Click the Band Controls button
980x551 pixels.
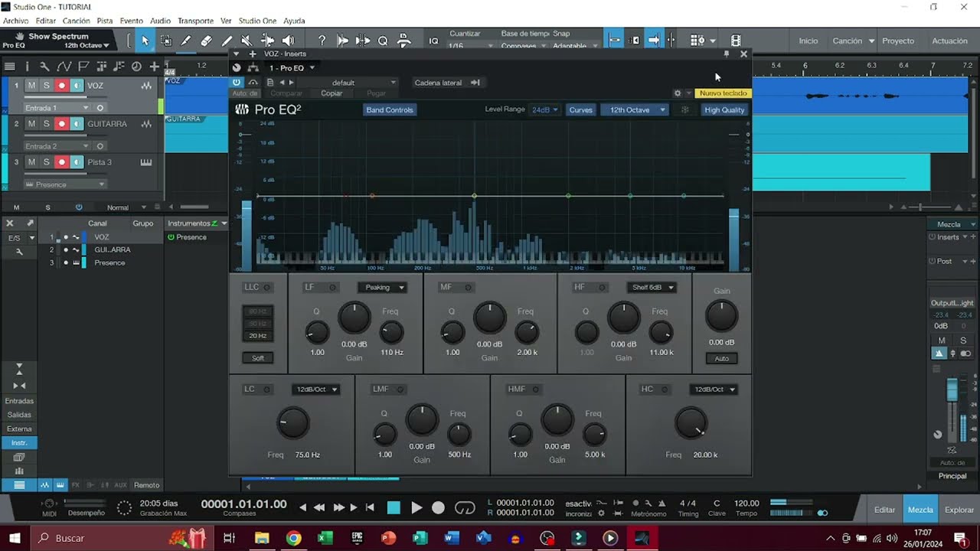(390, 110)
